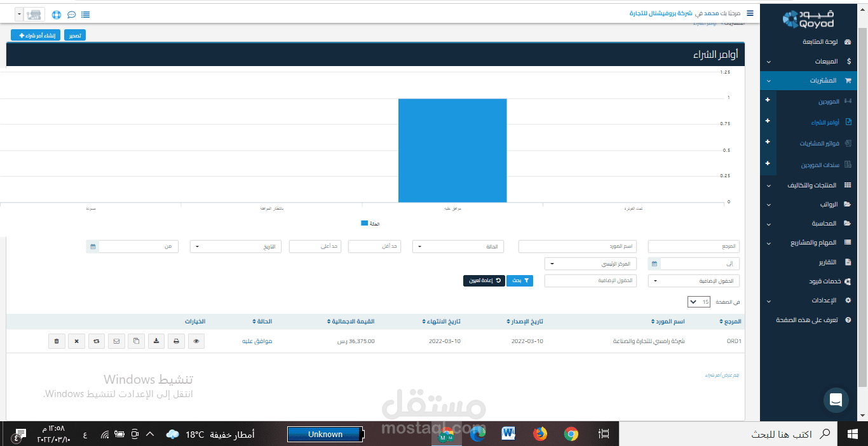Sort by تاريخ الإصدار column header
The width and height of the screenshot is (868, 446).
click(525, 321)
